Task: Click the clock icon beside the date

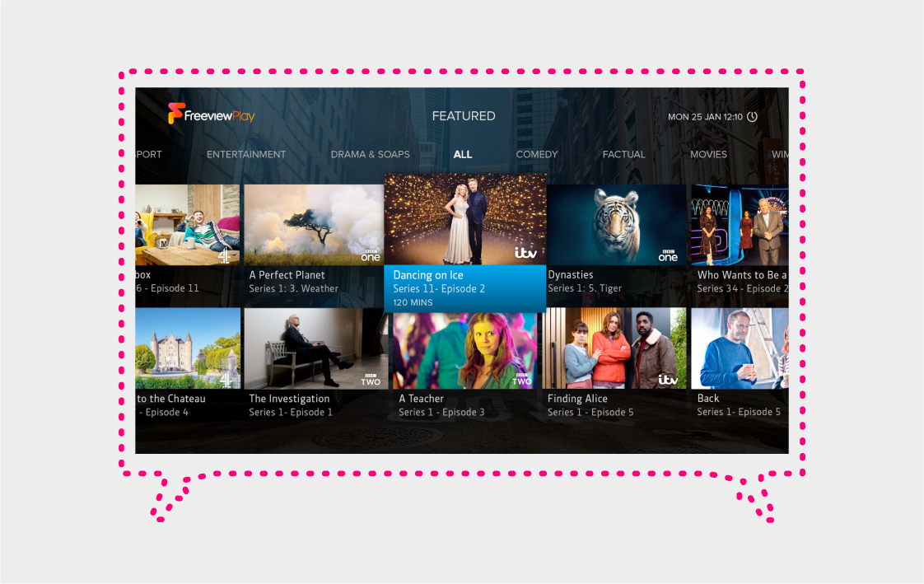Action: (753, 117)
